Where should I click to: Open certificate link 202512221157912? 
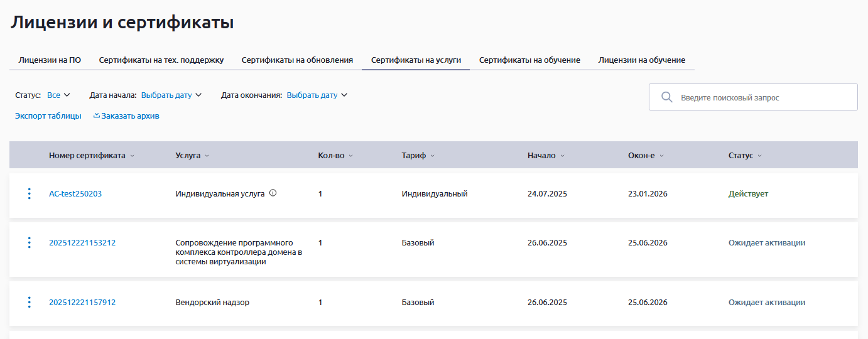(82, 303)
